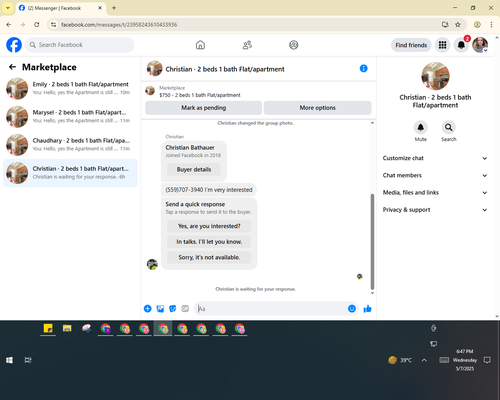
Task: Open the $750 listing thumbnail in header
Action: (x=150, y=91)
